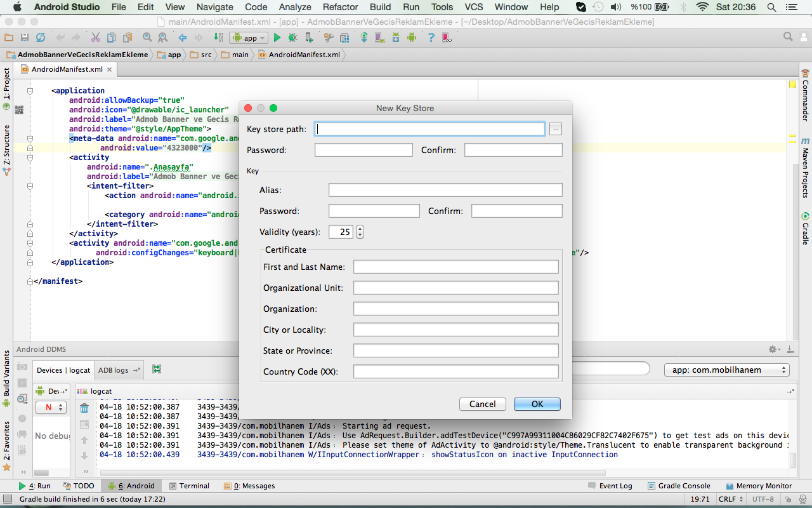
Task: Click the browse button beside Key store path
Action: tap(556, 129)
